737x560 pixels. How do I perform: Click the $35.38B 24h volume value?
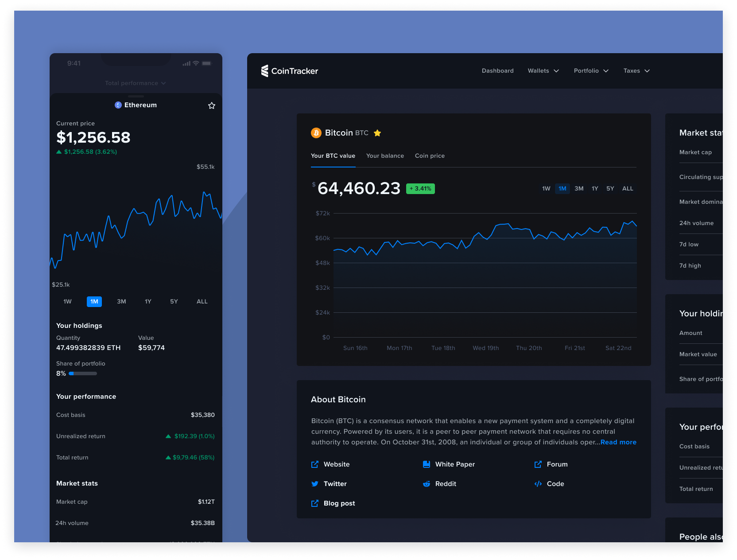pyautogui.click(x=203, y=523)
